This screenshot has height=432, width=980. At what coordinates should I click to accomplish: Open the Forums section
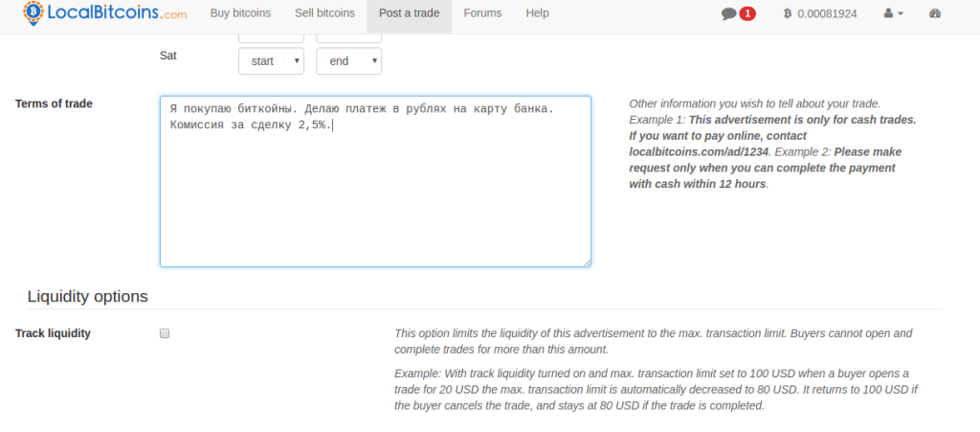tap(483, 13)
